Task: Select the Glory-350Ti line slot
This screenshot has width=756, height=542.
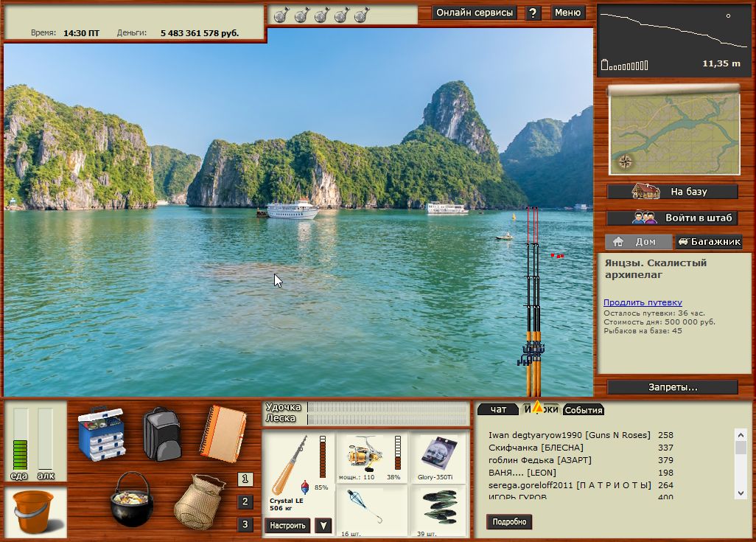Action: tap(438, 457)
